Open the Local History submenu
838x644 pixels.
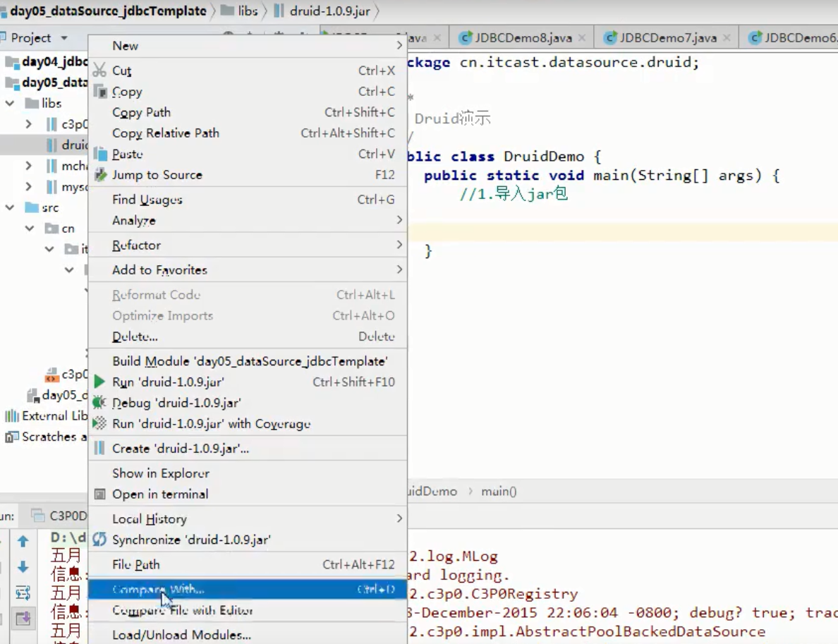247,518
